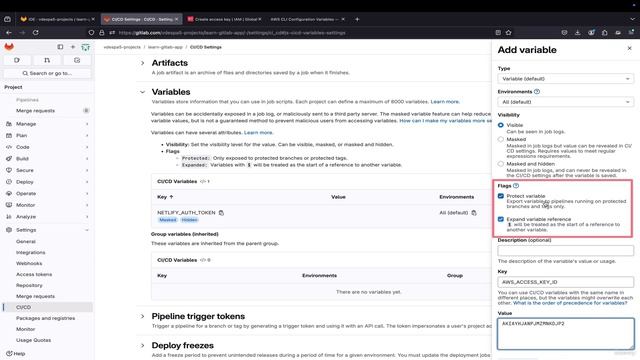Click the GitLab fox logo

pyautogui.click(x=9, y=47)
